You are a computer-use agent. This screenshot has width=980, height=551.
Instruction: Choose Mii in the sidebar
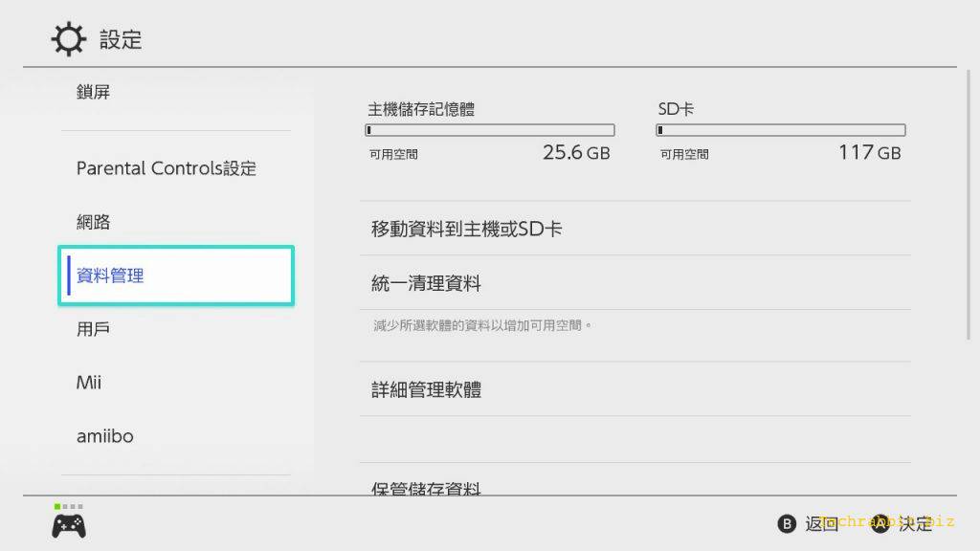(x=89, y=383)
